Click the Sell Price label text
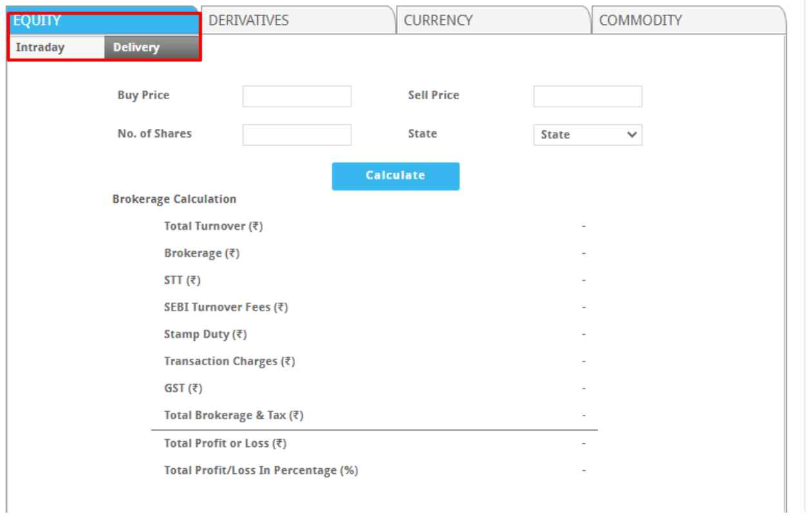Viewport: 808px width, 532px height. pyautogui.click(x=433, y=95)
